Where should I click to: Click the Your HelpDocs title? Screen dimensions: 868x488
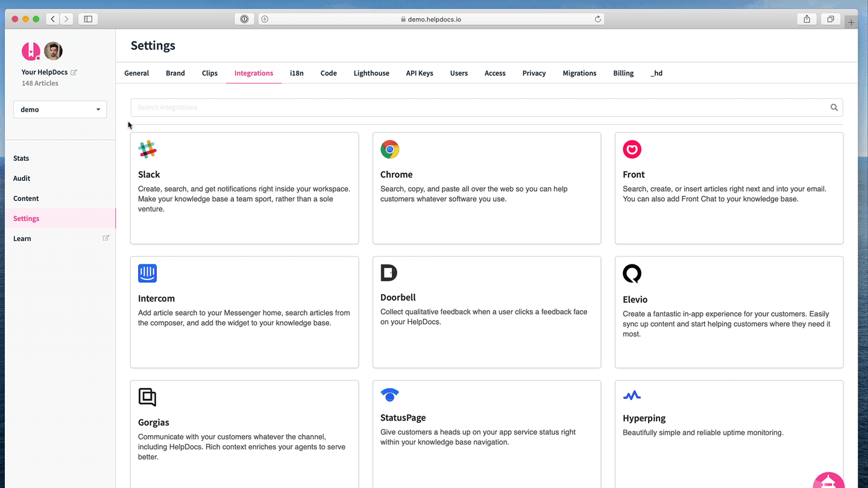45,72
